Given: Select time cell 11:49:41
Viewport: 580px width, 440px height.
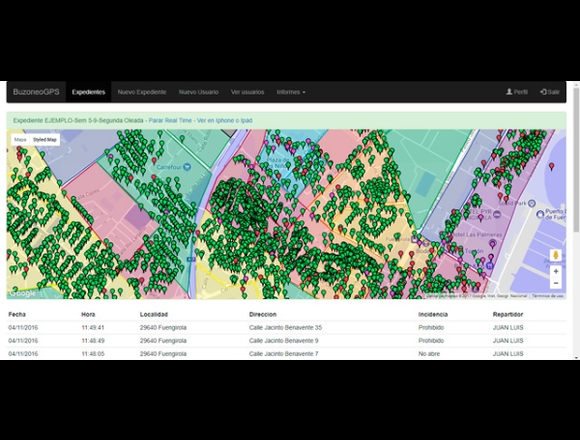Looking at the screenshot, I should click(93, 328).
